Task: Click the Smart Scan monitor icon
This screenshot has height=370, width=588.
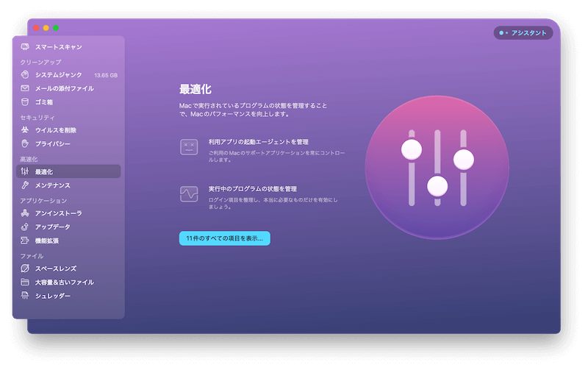Action: pos(25,47)
